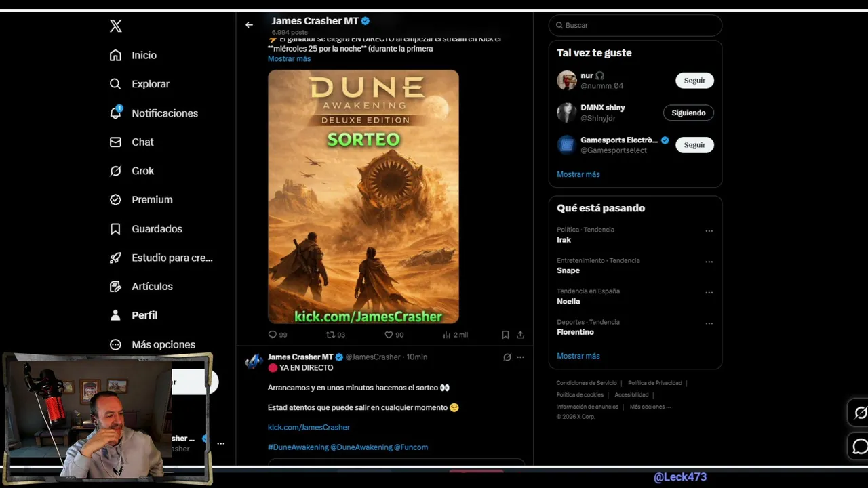Image resolution: width=868 pixels, height=488 pixels.
Task: Open the Florentino trend
Action: click(x=575, y=332)
